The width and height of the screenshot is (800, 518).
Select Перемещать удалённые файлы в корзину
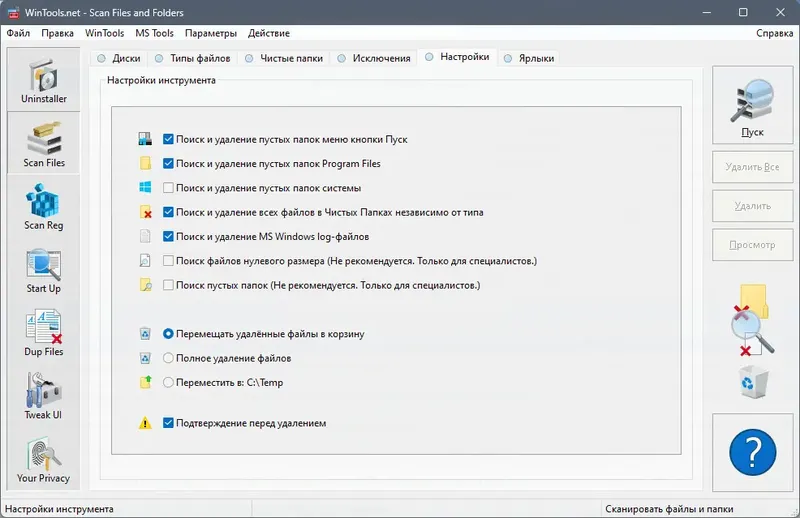tap(168, 334)
